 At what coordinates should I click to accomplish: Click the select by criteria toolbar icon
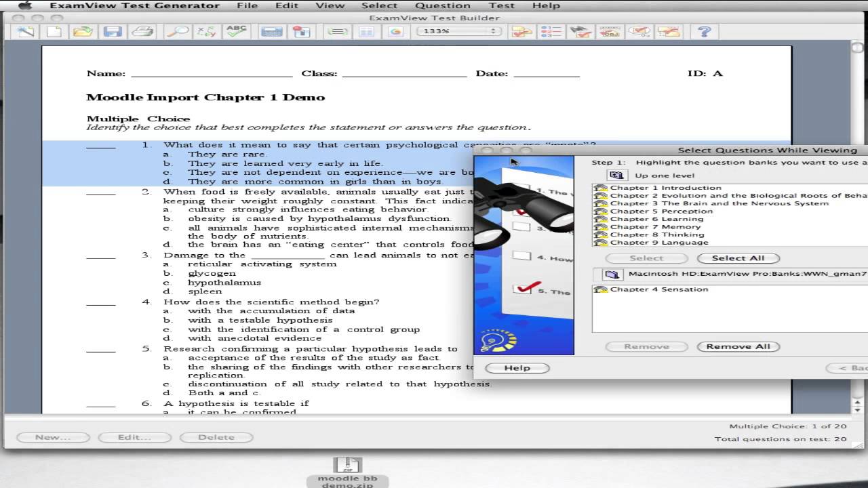(639, 31)
